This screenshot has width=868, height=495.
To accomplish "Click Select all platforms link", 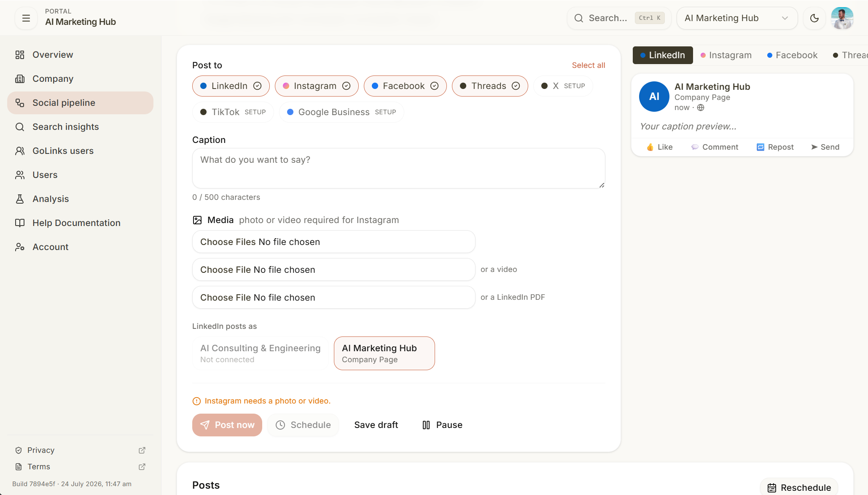I will (589, 65).
